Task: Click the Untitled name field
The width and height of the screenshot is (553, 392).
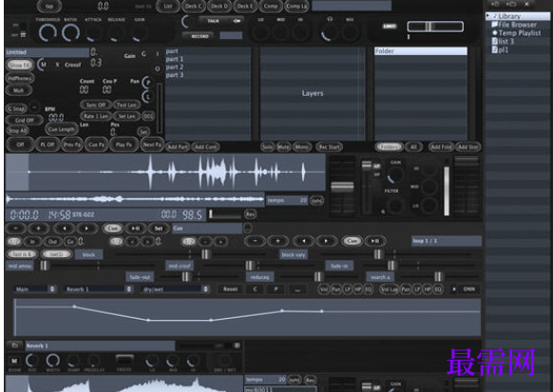Action: tap(48, 52)
